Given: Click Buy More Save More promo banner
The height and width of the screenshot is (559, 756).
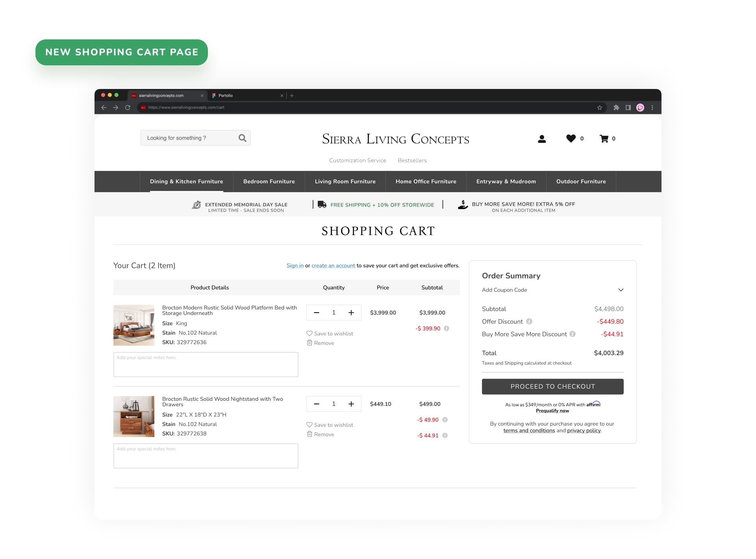Looking at the screenshot, I should [x=517, y=207].
